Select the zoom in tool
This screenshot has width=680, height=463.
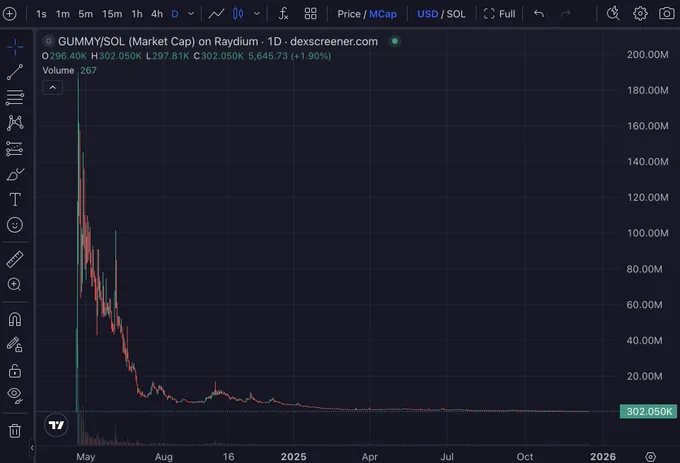tap(15, 284)
